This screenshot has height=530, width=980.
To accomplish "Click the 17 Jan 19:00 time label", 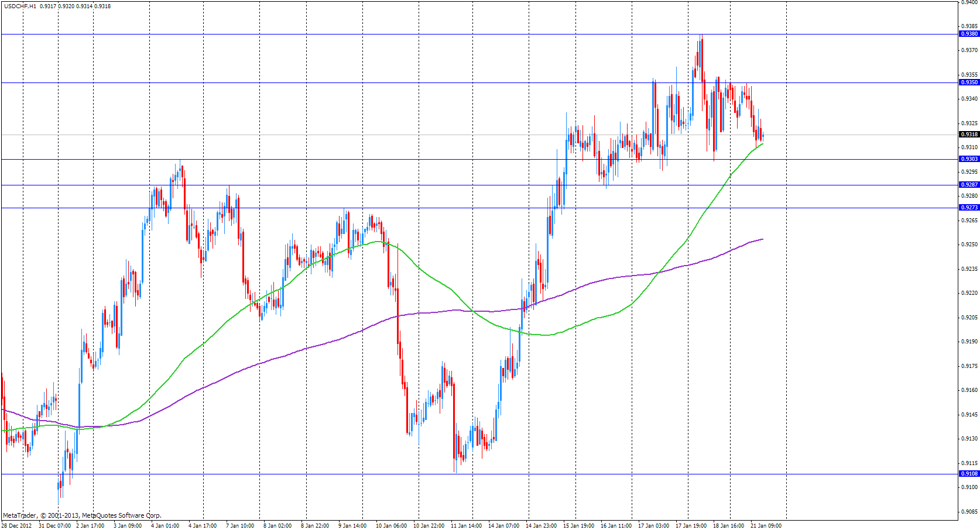I will [691, 526].
